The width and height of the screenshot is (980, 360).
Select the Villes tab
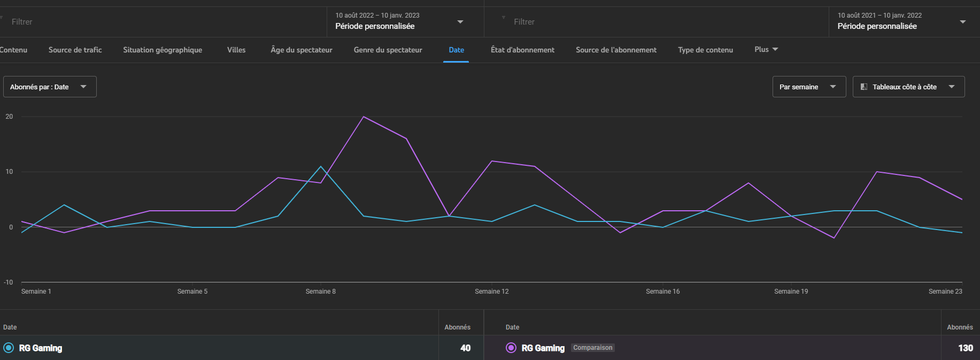pos(236,50)
